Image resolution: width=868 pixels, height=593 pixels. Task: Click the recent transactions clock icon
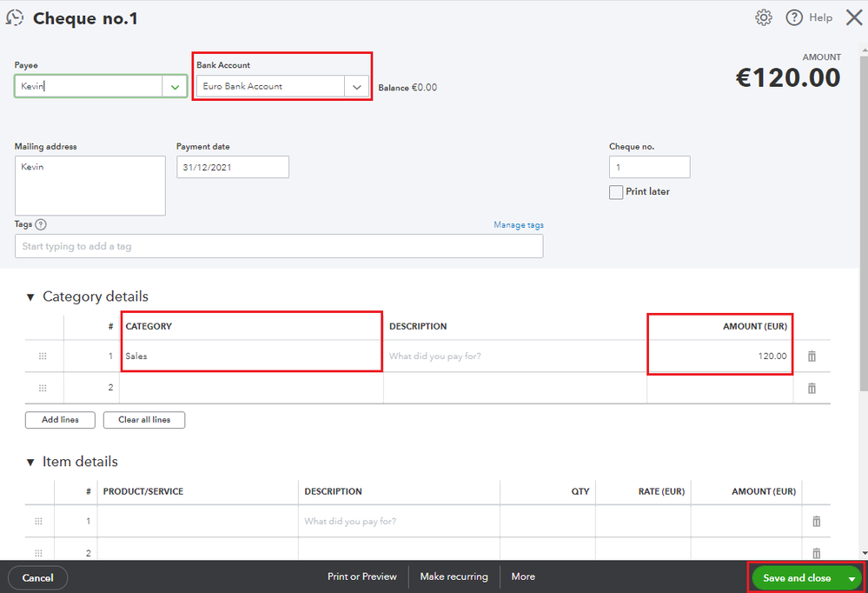coord(15,17)
